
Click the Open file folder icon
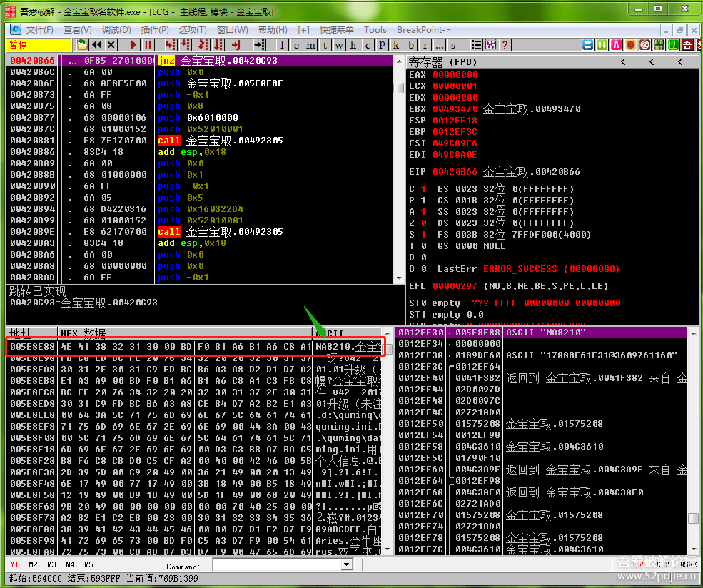point(83,45)
